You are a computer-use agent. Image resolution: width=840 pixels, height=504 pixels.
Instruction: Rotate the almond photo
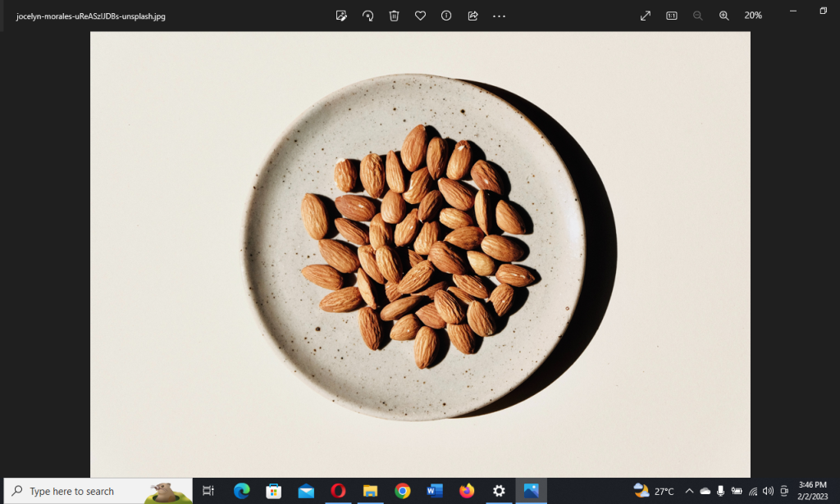[367, 15]
